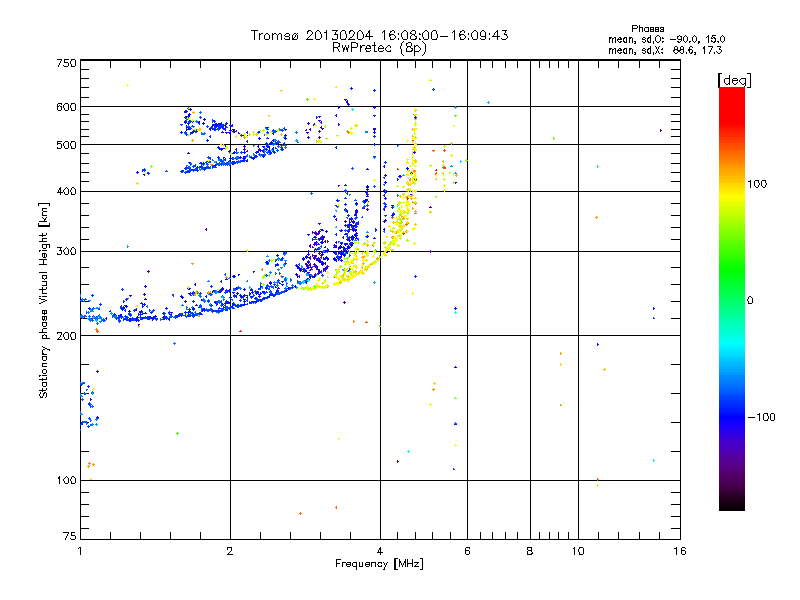Click the '[deg]' colorbar unit label
Screen dimensions: 800x600
click(734, 80)
